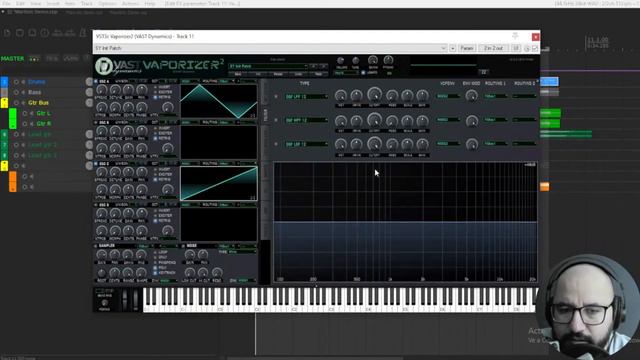Viewport: 640px width, 360px height.
Task: Click the plus button beside preset dropdown
Action: click(x=452, y=48)
